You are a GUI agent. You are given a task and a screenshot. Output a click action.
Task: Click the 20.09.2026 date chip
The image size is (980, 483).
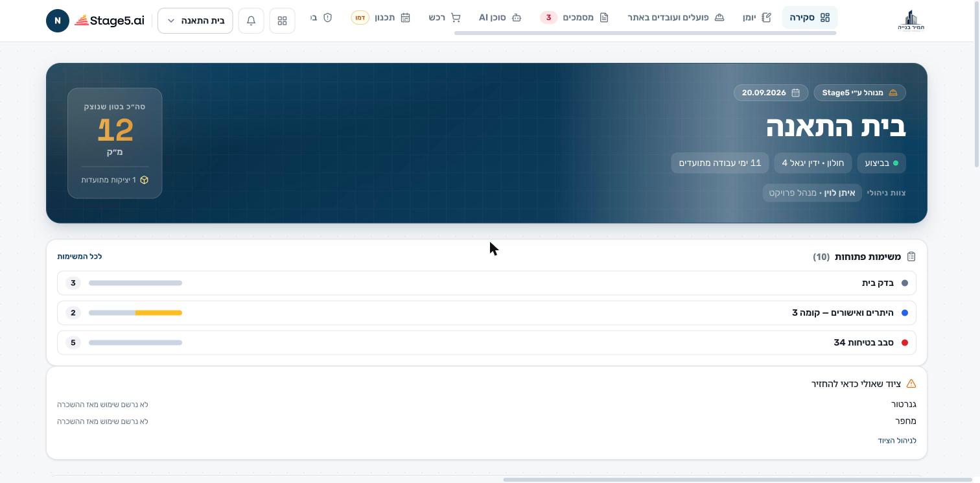coord(771,93)
